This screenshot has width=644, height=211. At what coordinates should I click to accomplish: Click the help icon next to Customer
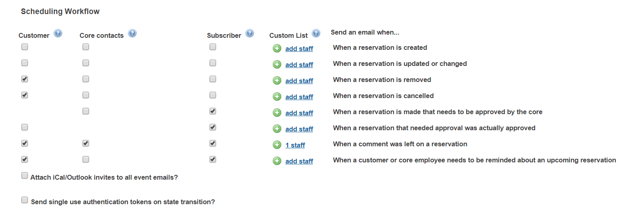(x=58, y=33)
